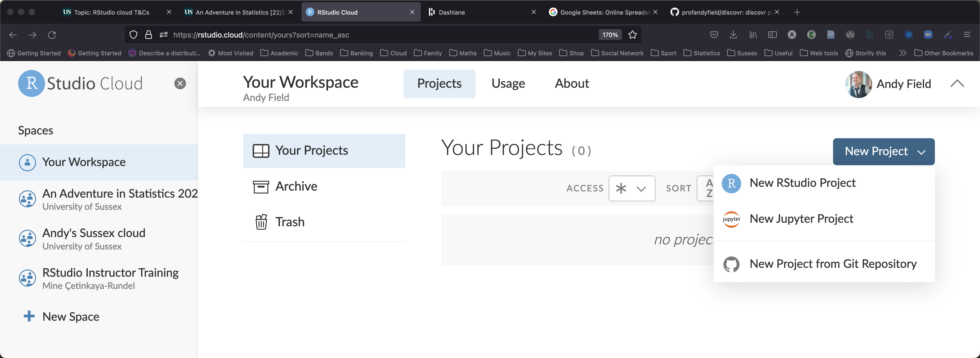Bookmark page with the star icon
This screenshot has width=980, height=358.
632,35
